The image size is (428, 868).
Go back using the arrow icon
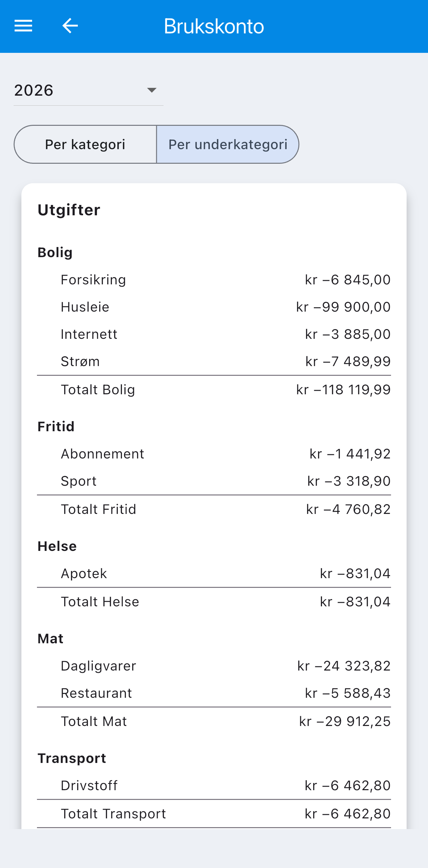[x=70, y=26]
